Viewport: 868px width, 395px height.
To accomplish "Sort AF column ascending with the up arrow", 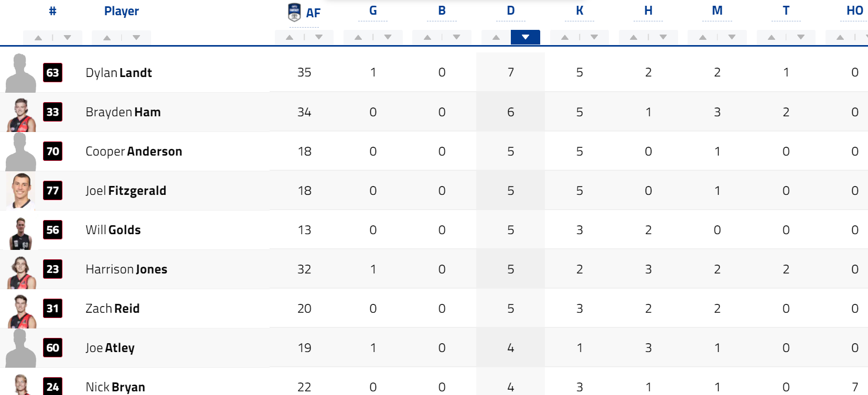I will (x=290, y=37).
